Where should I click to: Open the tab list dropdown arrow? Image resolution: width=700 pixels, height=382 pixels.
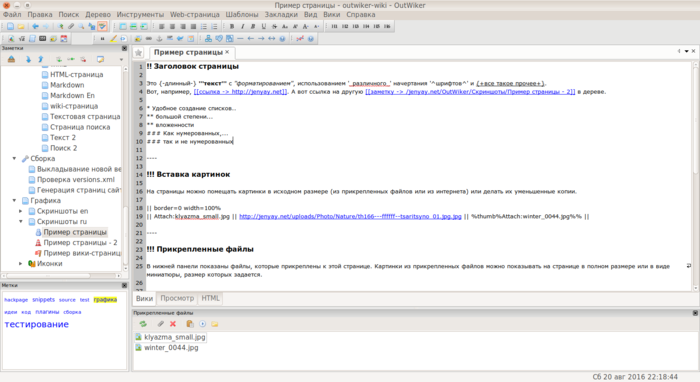pyautogui.click(x=687, y=51)
